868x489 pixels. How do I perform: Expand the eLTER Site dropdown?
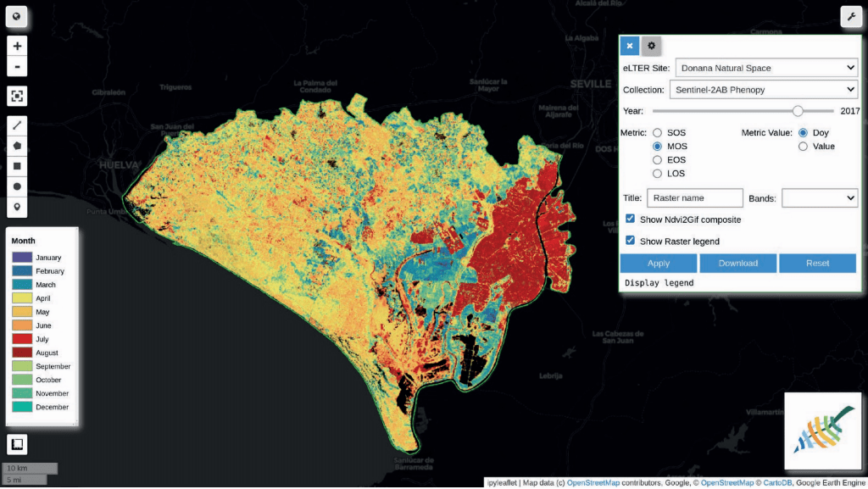766,68
